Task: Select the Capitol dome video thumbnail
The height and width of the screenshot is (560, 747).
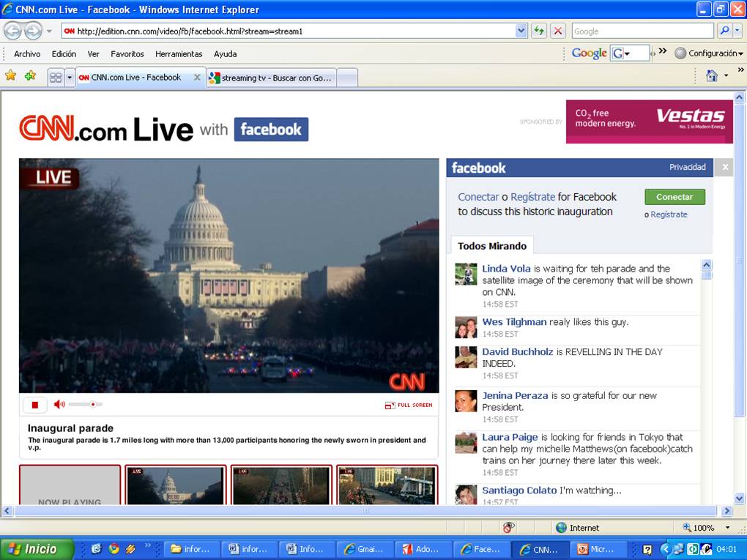Action: [175, 485]
